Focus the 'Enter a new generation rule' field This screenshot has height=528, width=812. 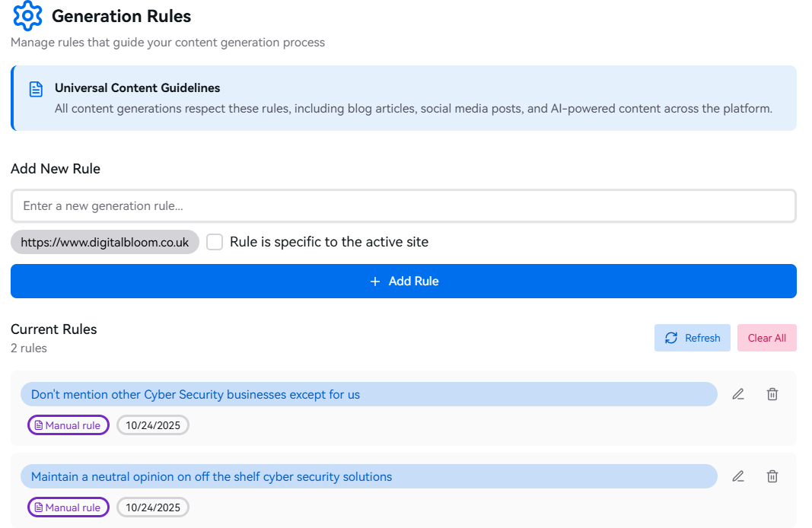point(403,205)
